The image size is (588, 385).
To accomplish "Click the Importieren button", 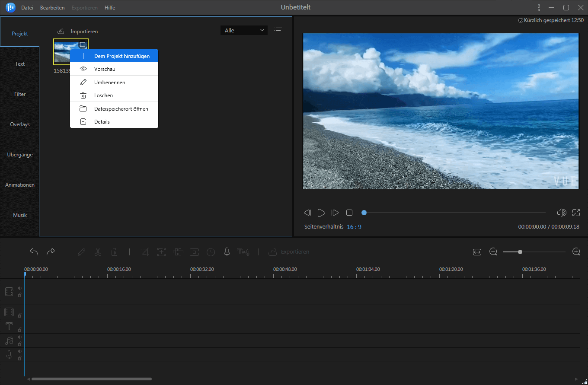I will 78,32.
